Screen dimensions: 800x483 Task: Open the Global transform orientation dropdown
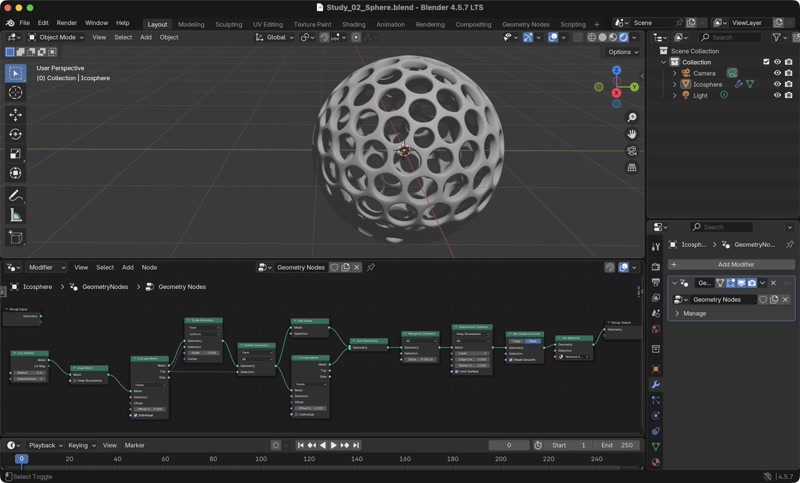tap(274, 37)
